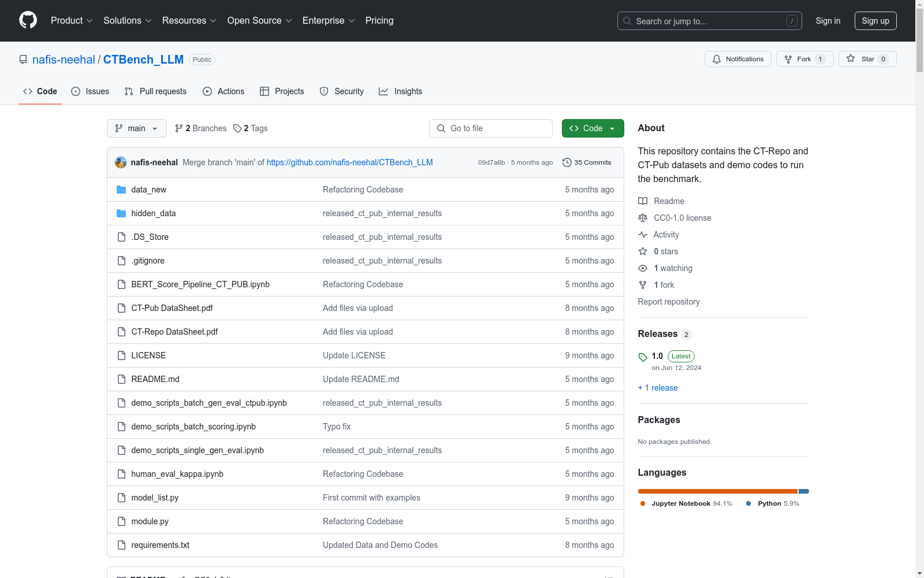The width and height of the screenshot is (924, 578).
Task: Click the GitHub Octocat logo
Action: [28, 20]
